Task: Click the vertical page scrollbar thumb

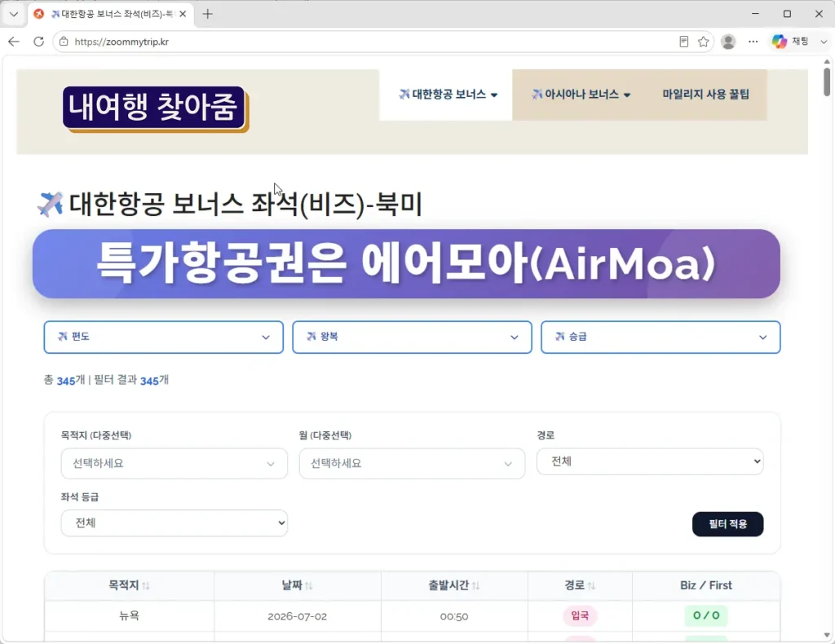Action: (827, 82)
